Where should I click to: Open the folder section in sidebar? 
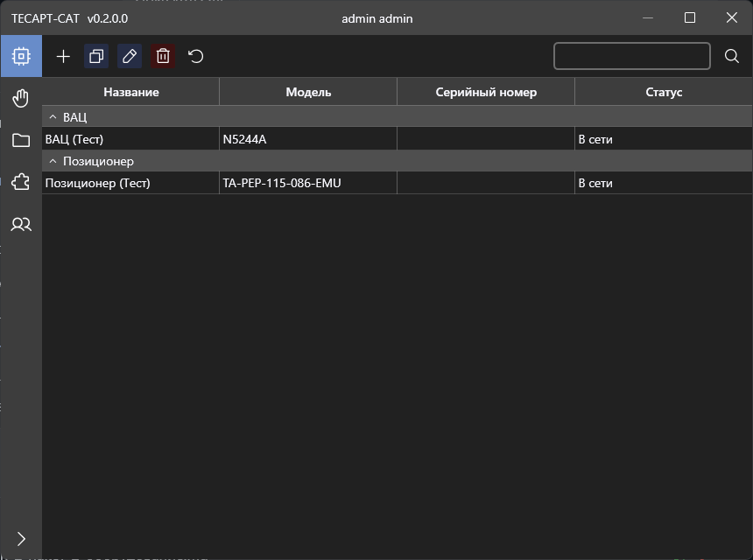click(21, 140)
